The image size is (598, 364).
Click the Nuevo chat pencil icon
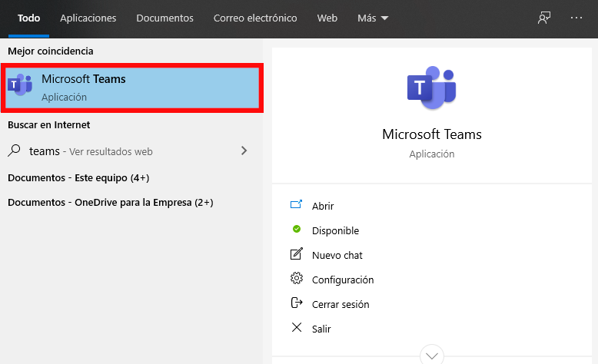pyautogui.click(x=297, y=253)
